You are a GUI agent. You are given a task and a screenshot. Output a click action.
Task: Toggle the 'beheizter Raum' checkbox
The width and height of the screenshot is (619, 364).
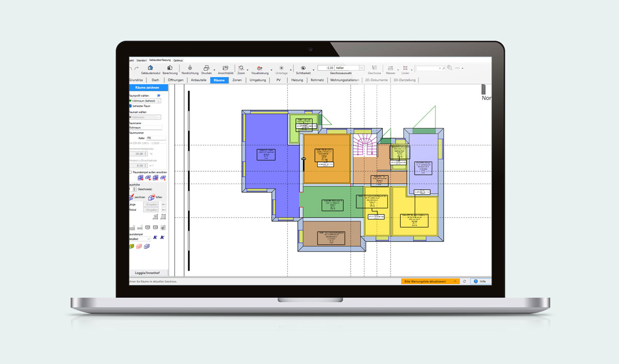(131, 106)
